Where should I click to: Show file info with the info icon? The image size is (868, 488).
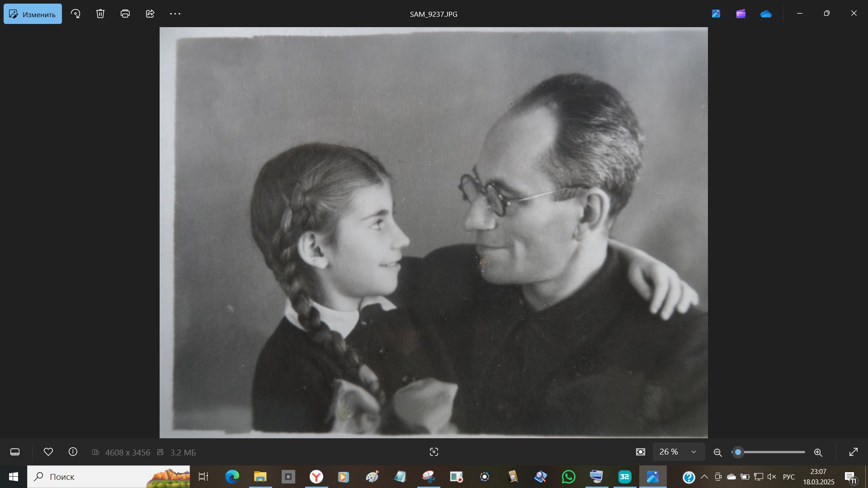[73, 452]
